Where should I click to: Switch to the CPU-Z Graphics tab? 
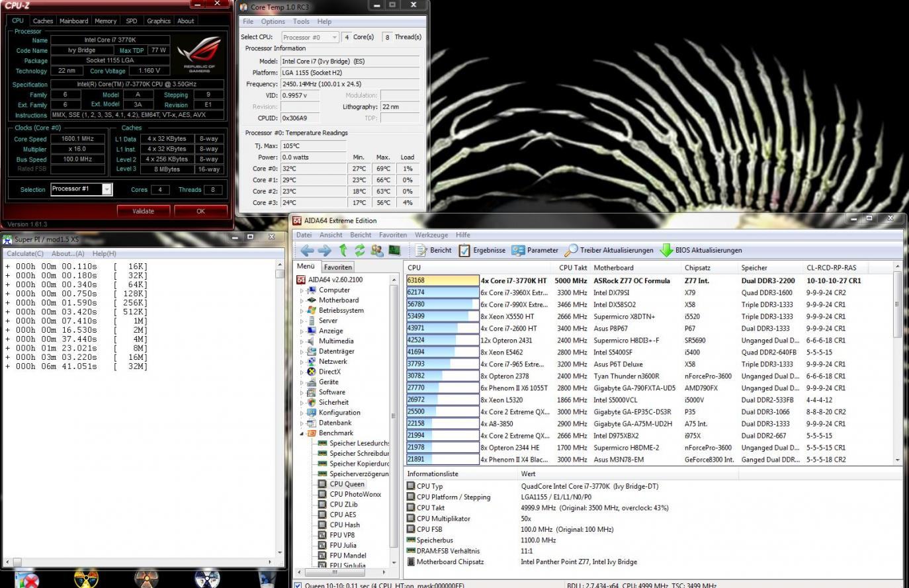coord(159,21)
